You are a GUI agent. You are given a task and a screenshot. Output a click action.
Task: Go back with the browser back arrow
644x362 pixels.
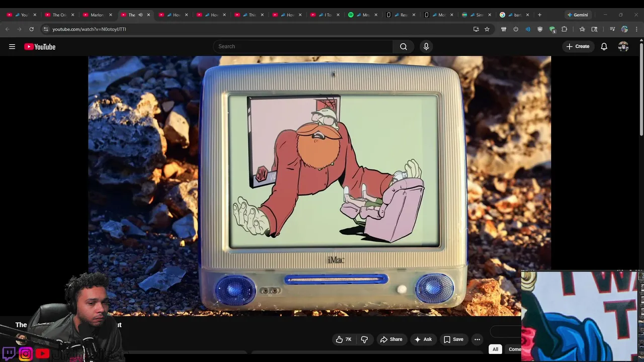click(x=8, y=29)
